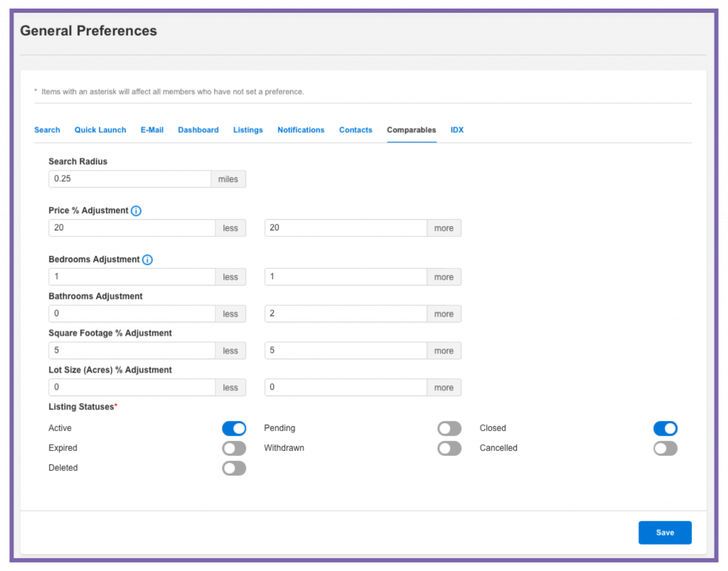Screen dimensions: 728x571
Task: Enable the Expired listing status toggle
Action: [x=234, y=448]
